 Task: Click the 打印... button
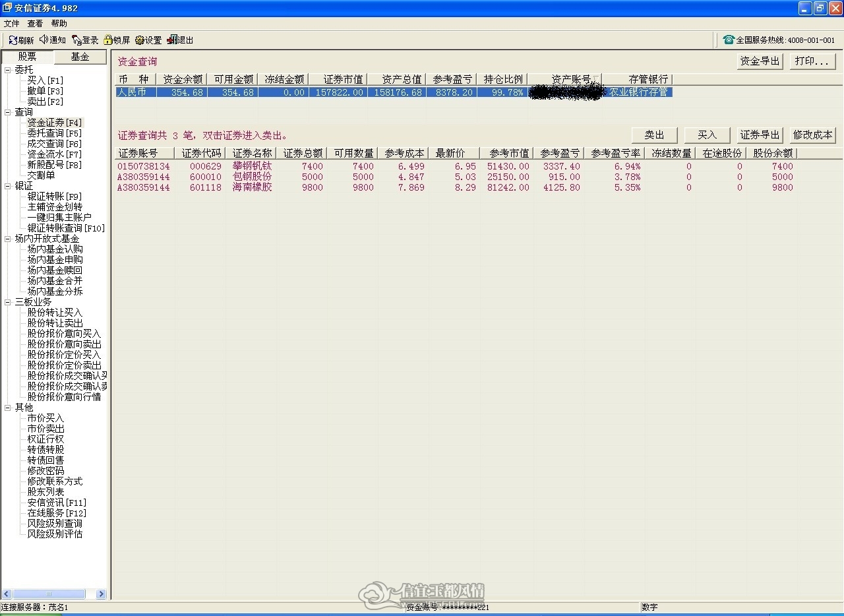pyautogui.click(x=813, y=61)
